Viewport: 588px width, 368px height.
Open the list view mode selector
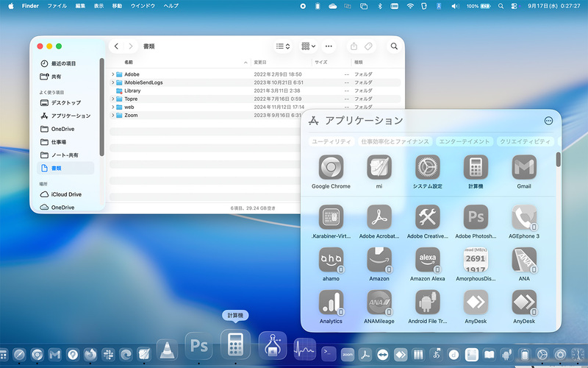pos(282,46)
